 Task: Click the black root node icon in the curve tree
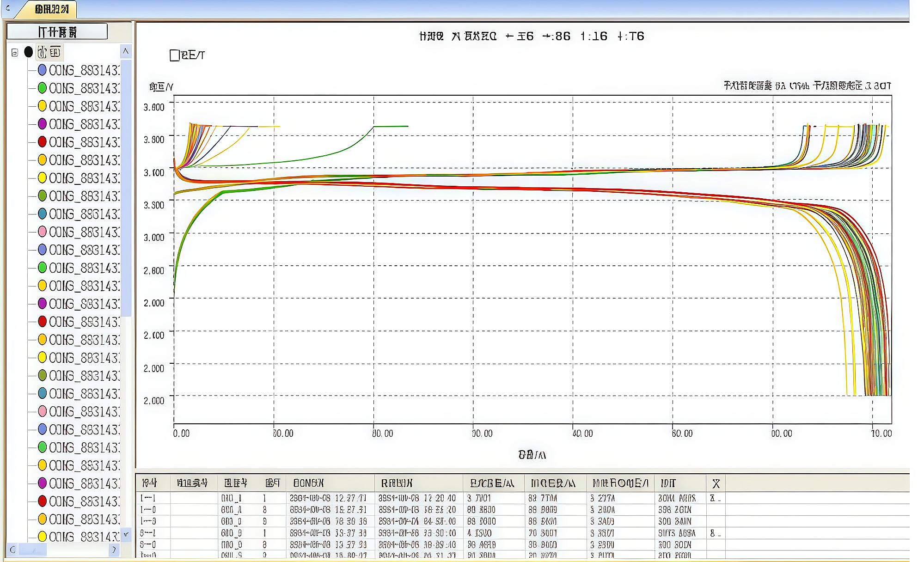28,52
